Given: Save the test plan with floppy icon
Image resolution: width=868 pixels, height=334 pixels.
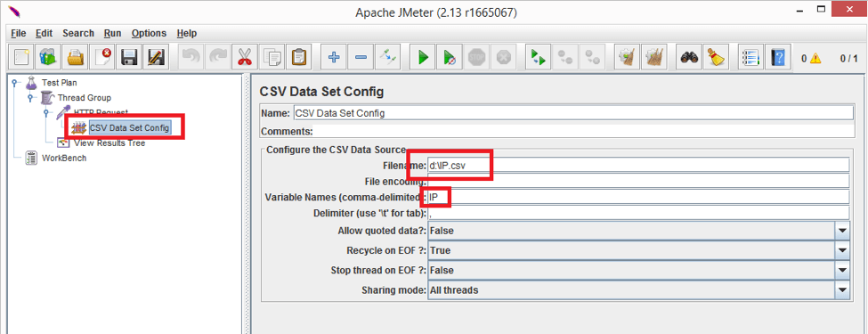Looking at the screenshot, I should point(129,56).
